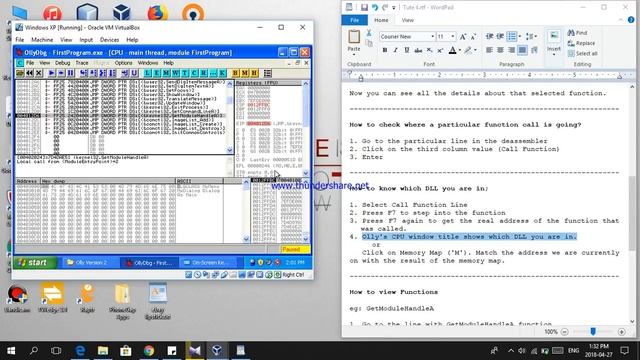The height and width of the screenshot is (360, 640).
Task: Switch to WordPad View tab
Action: tap(407, 20)
